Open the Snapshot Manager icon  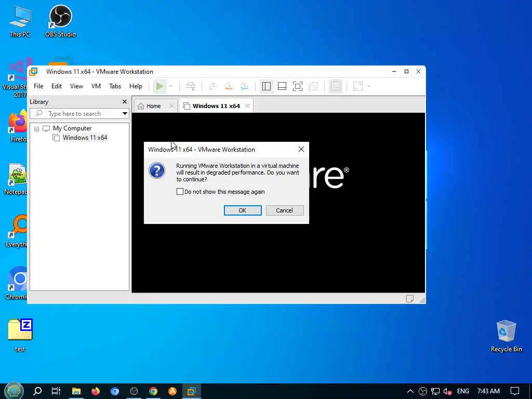click(244, 86)
